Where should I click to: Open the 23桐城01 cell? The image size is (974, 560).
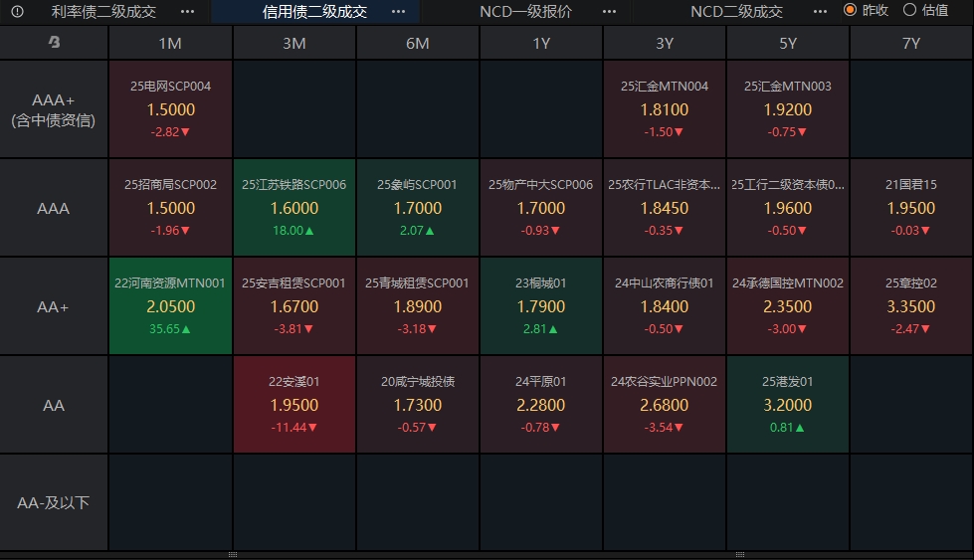coord(541,306)
